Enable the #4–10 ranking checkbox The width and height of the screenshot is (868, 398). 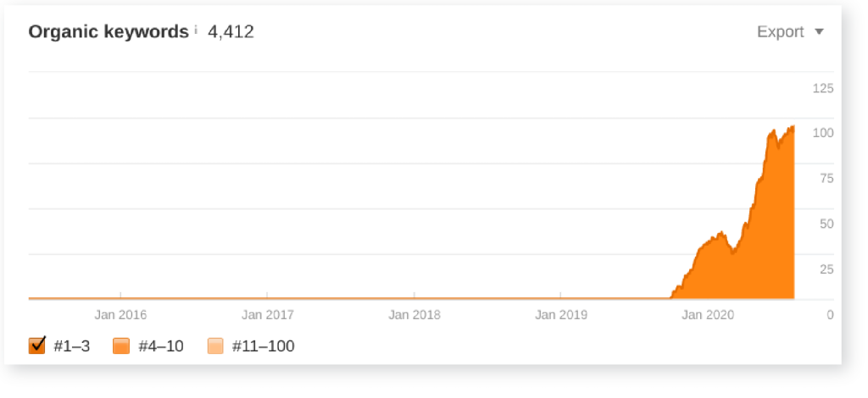(121, 345)
